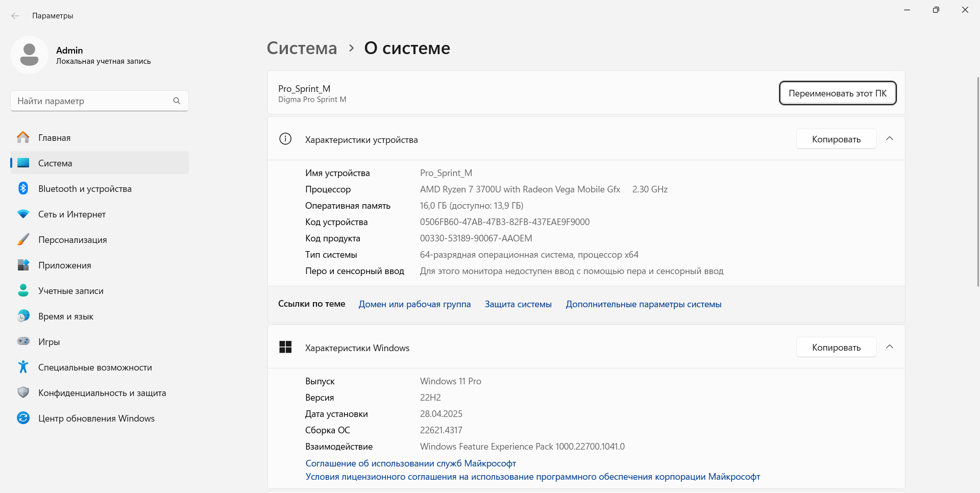
Task: Click the Windows Update sync icon
Action: [x=23, y=418]
